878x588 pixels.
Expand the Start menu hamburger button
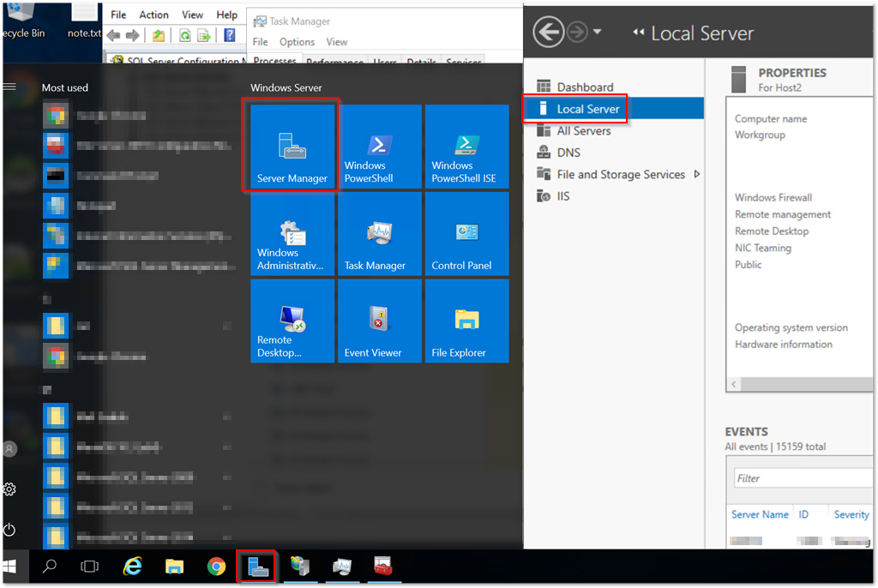tap(10, 87)
